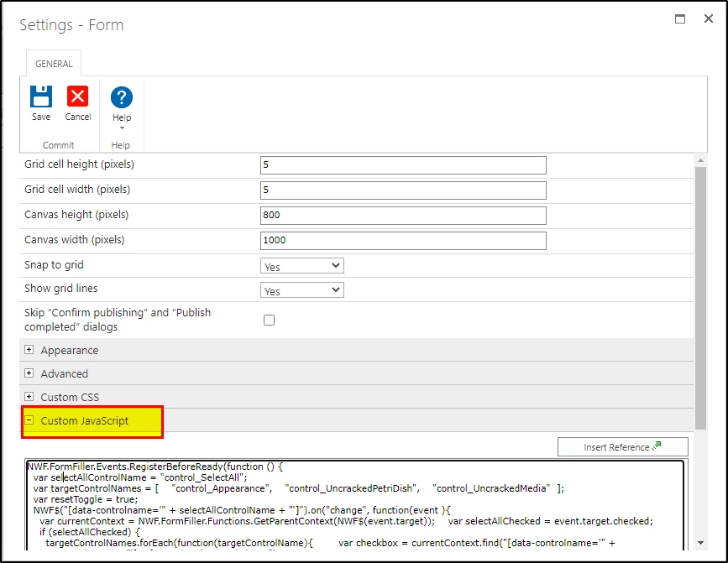Maximize the Settings dialog window
This screenshot has width=728, height=563.
click(x=679, y=18)
